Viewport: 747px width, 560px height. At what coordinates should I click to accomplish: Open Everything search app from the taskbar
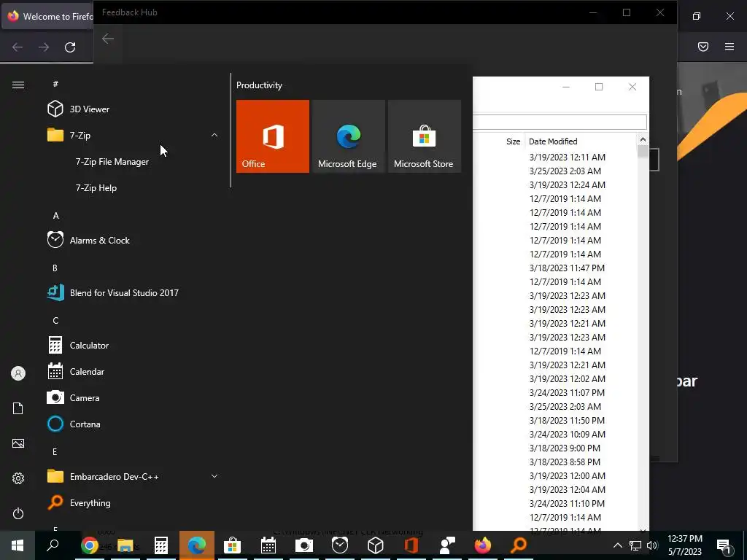pos(519,545)
